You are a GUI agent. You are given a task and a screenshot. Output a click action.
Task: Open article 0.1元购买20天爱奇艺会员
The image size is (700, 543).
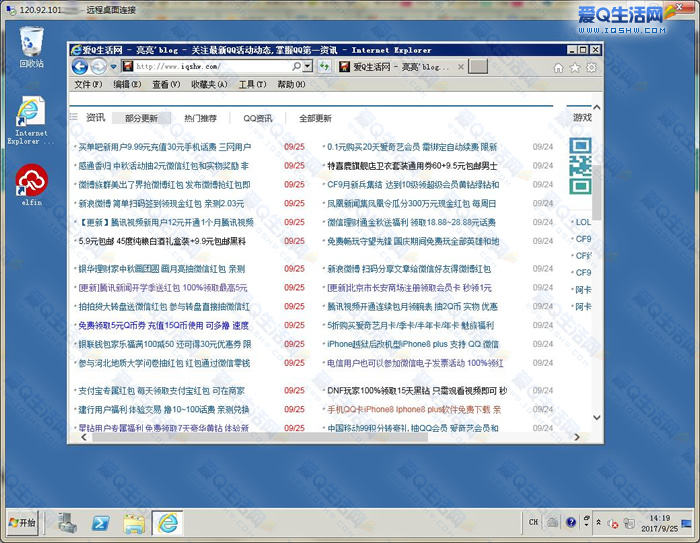[412, 147]
